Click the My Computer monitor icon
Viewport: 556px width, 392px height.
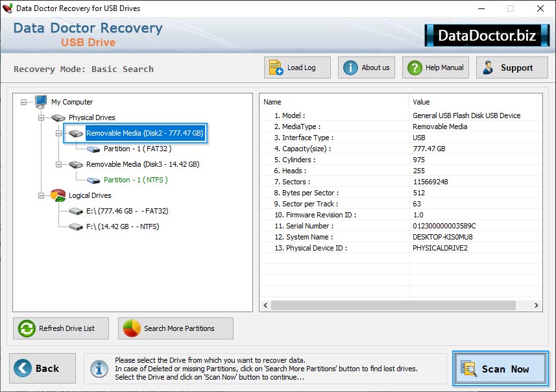pyautogui.click(x=41, y=102)
